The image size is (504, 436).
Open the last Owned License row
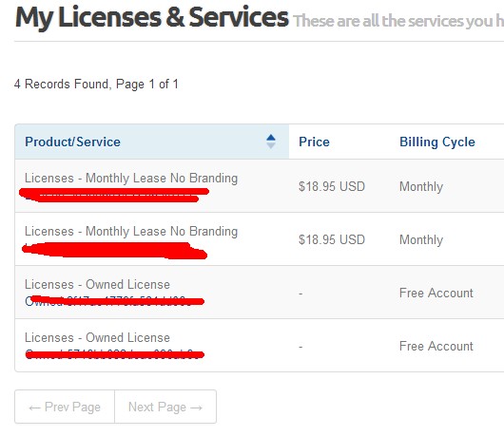point(97,338)
